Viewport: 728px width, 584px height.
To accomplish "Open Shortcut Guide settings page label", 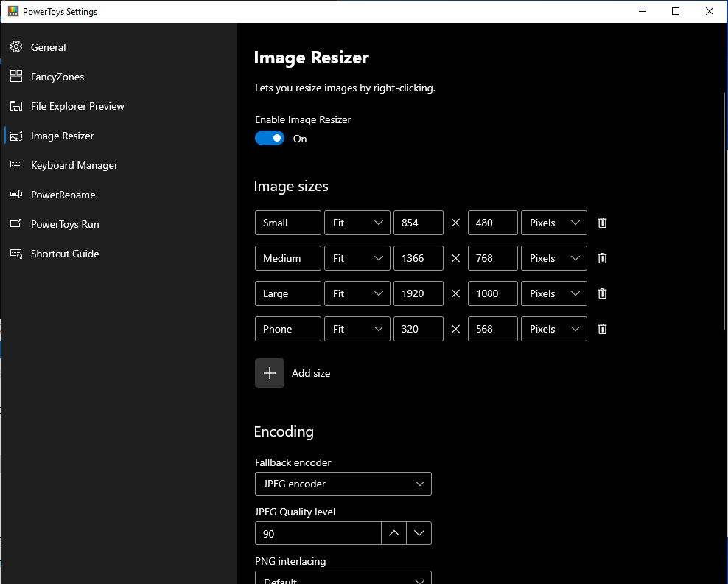I will 65,254.
